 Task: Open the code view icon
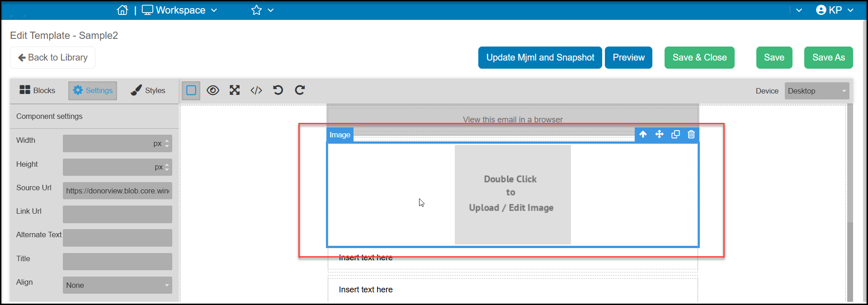256,90
